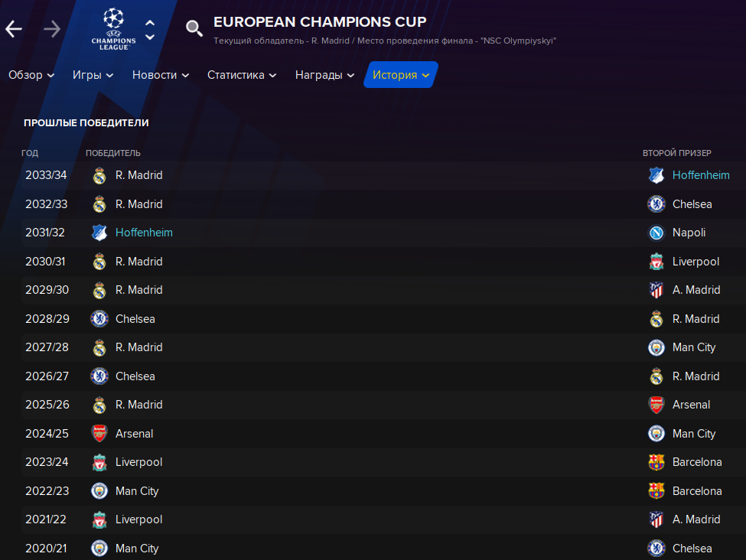This screenshot has height=560, width=746.
Task: Click Liverpool crest in 2030/31 runner-up row
Action: pyautogui.click(x=656, y=262)
